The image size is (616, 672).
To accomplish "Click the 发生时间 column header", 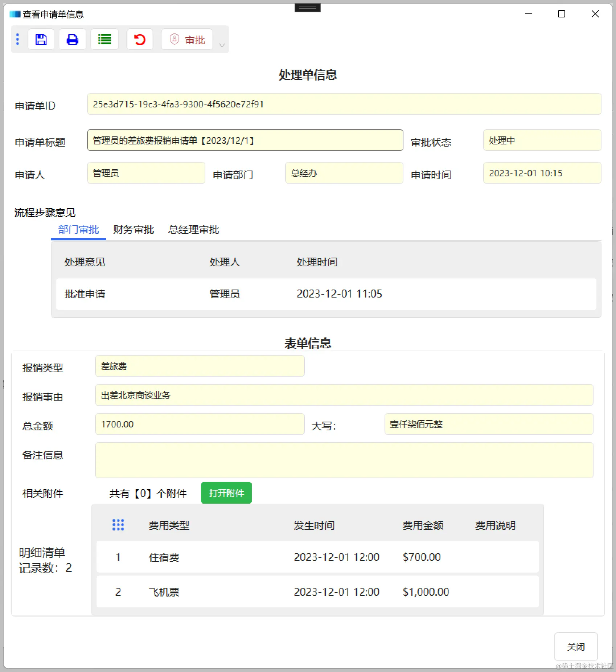I will [x=314, y=525].
